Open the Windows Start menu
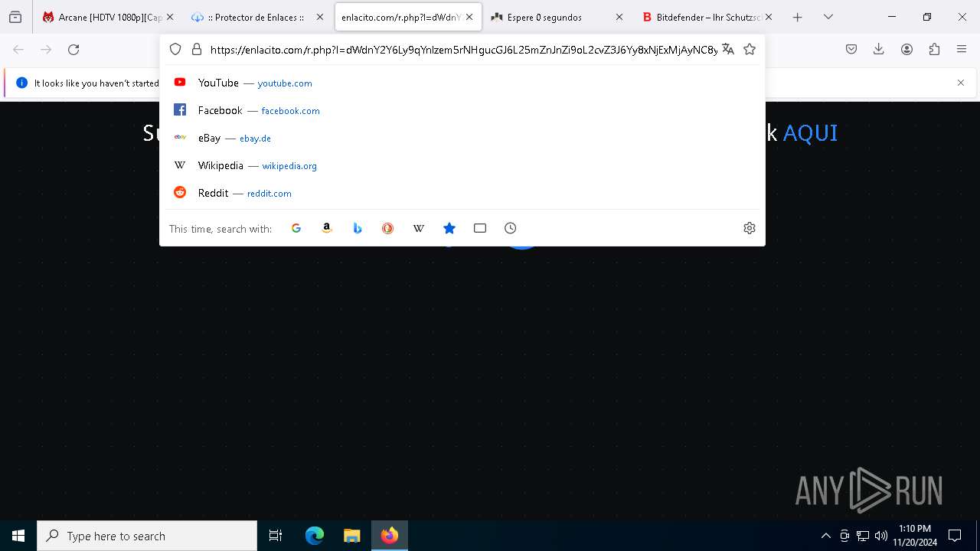The image size is (980, 551). point(18,536)
